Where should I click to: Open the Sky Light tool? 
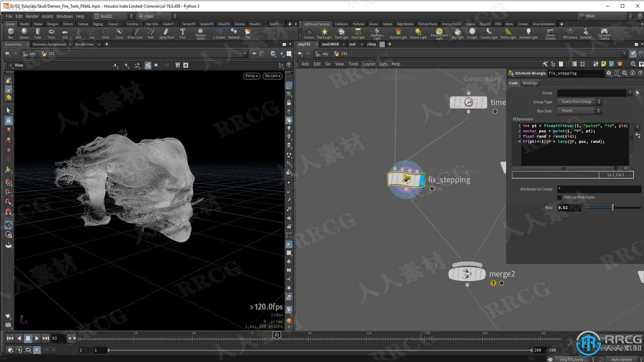coord(458,33)
